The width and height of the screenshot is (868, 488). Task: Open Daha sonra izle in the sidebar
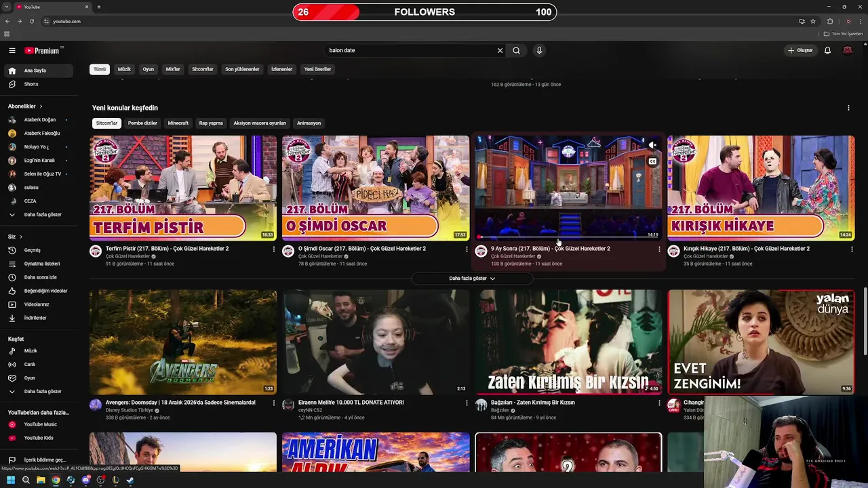(39, 277)
